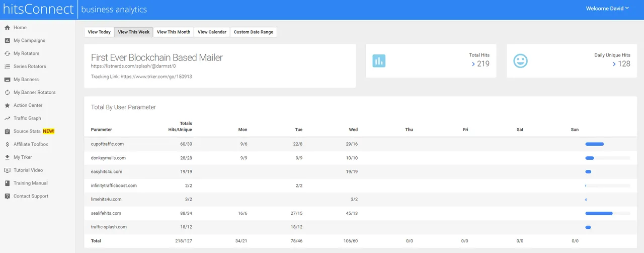
Task: Select the View Today tab
Action: (99, 32)
